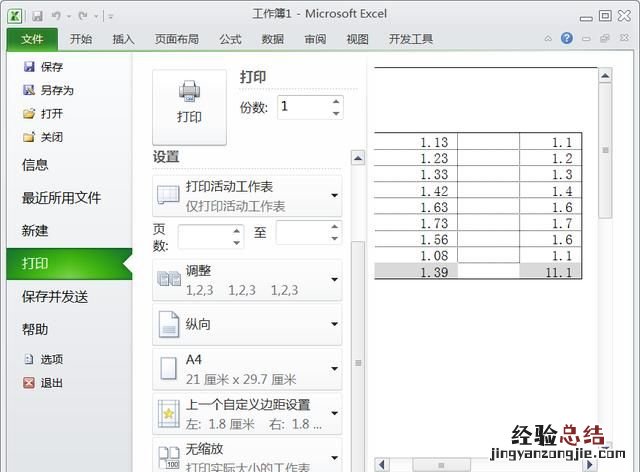Screen dimensions: 640x472
Task: Open the Undo history dropdown arrow
Action: pos(69,16)
